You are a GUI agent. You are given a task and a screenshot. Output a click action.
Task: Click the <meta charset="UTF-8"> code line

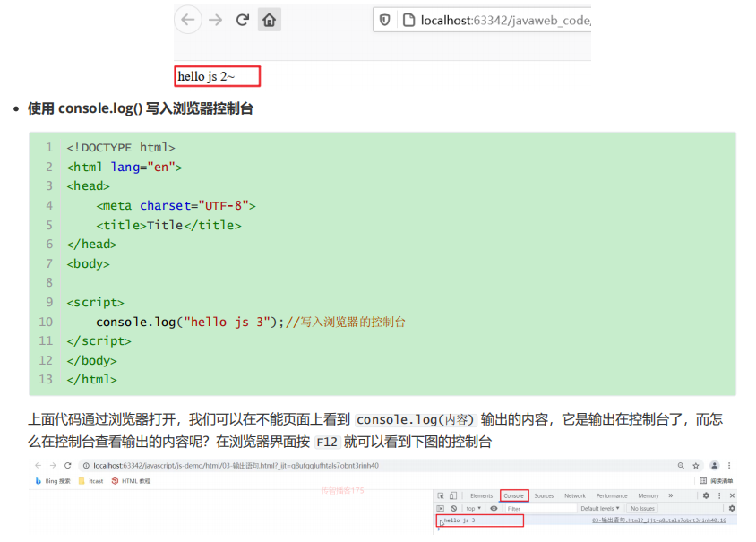coord(176,206)
